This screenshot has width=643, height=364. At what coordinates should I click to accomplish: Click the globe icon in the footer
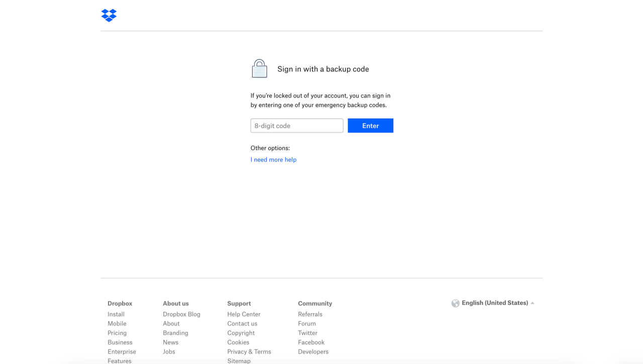point(456,303)
